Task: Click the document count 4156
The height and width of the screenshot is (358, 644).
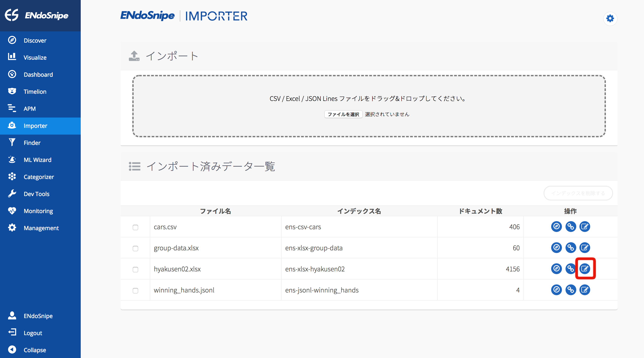Action: tap(513, 269)
